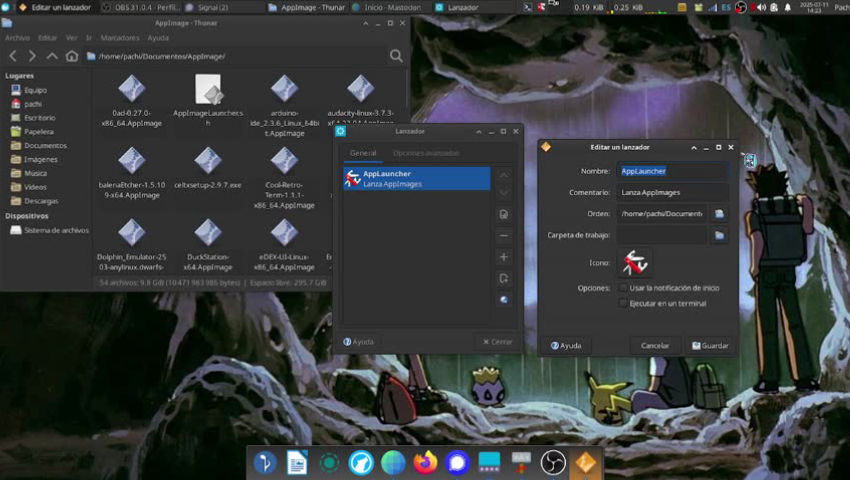Open the terminal icon in top panel
The width and height of the screenshot is (850, 480).
pyautogui.click(x=527, y=8)
